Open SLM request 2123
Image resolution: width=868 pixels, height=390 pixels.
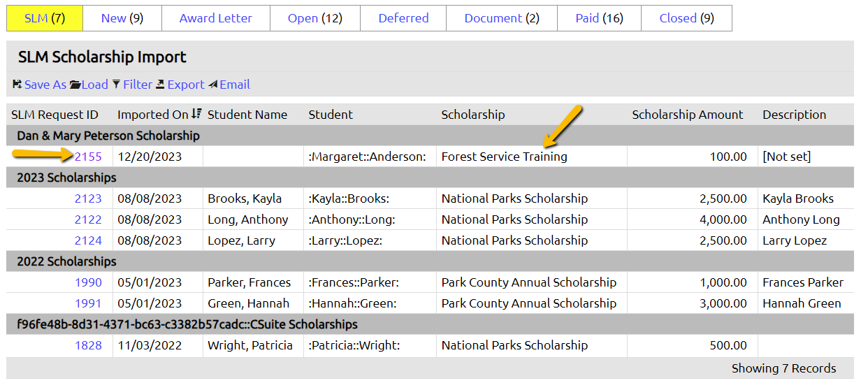88,198
